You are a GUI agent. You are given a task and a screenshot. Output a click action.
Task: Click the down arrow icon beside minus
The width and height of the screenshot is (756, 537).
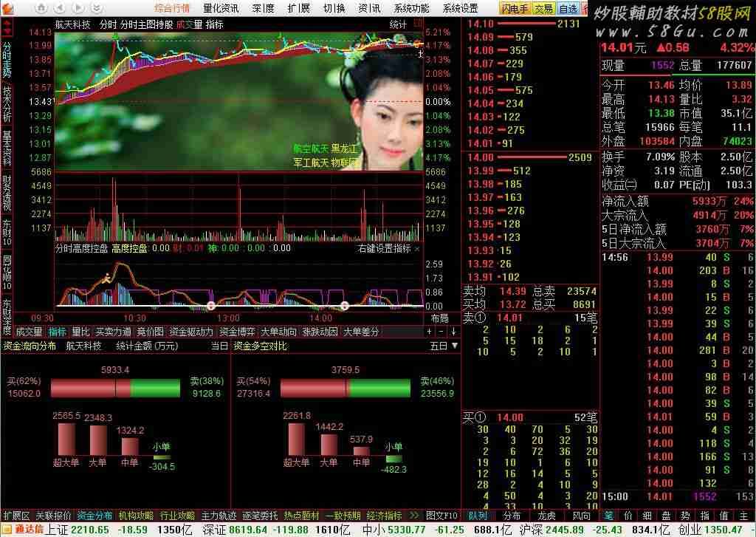click(454, 332)
